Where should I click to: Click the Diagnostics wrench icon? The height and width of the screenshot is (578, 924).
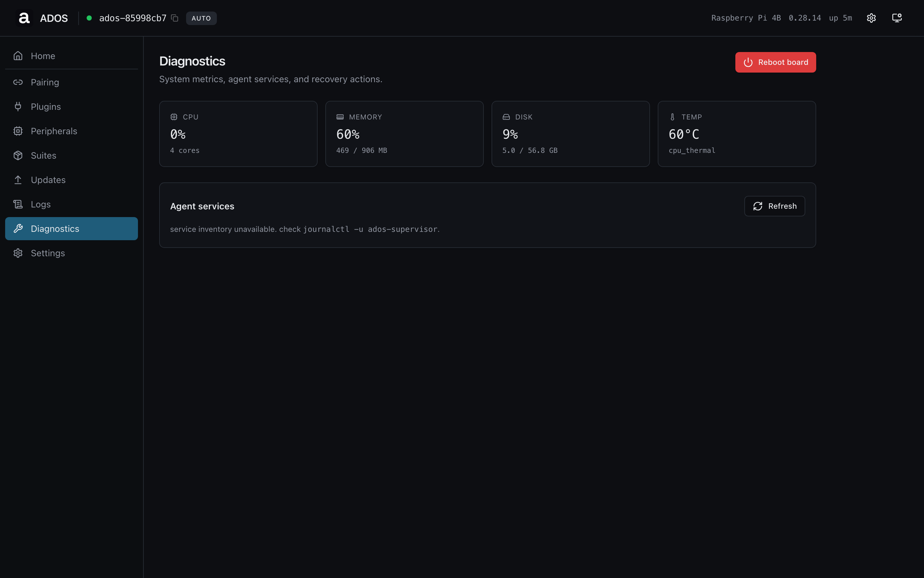coord(18,229)
